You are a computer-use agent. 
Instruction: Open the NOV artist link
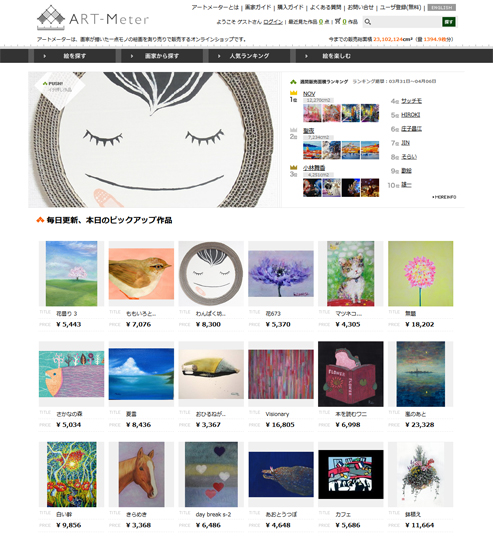309,94
